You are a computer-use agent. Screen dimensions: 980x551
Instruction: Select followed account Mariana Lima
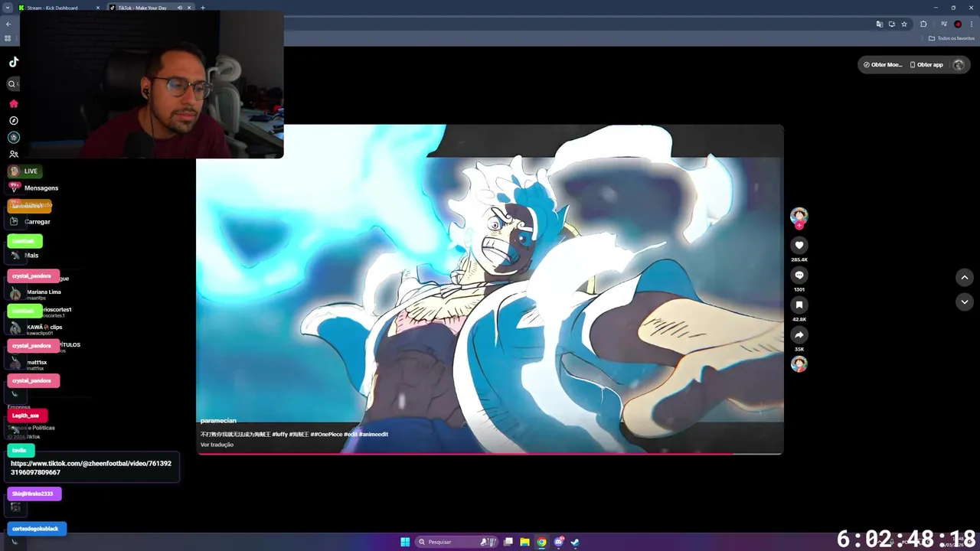click(x=44, y=294)
